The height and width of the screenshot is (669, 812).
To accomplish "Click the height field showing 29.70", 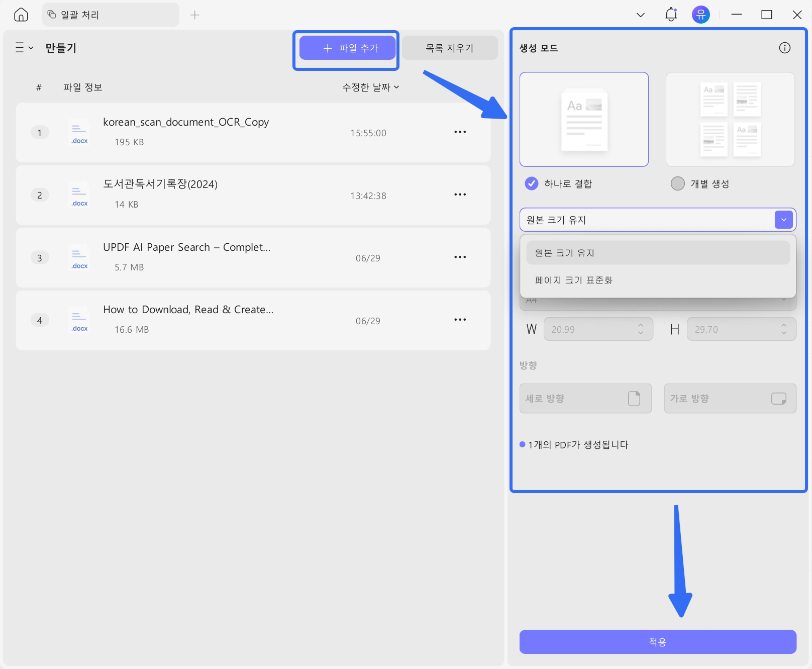I will coord(742,329).
